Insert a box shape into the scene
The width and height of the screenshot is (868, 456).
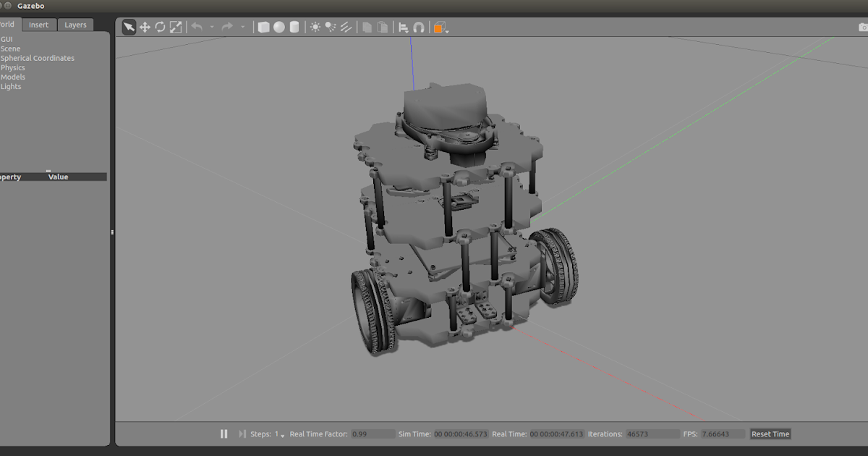coord(263,27)
